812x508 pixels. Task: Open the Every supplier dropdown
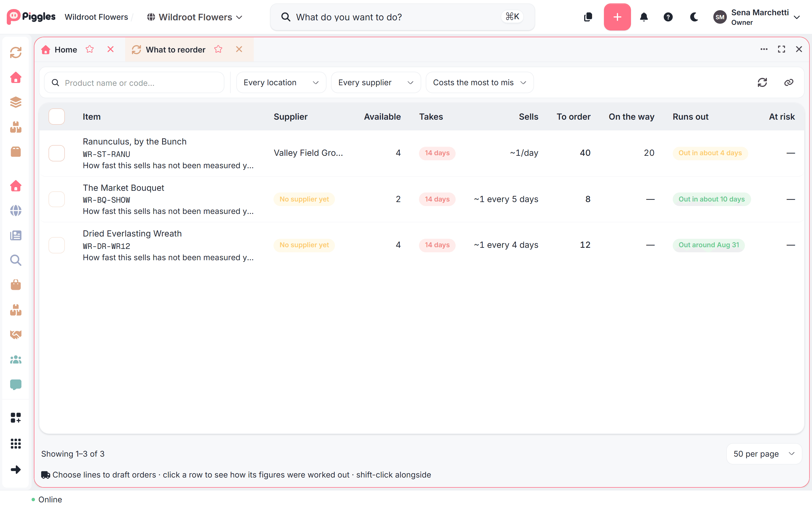coord(376,82)
